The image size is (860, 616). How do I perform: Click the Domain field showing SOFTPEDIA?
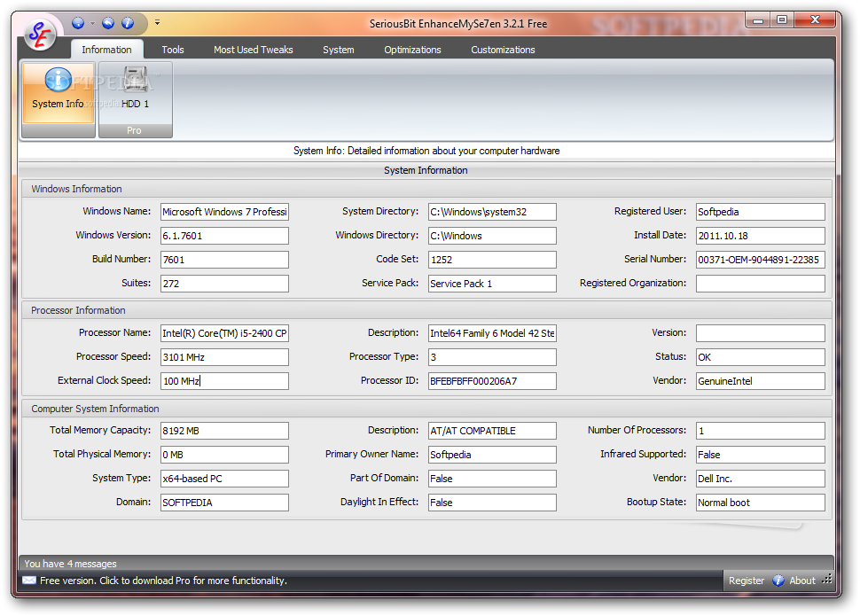tap(225, 503)
